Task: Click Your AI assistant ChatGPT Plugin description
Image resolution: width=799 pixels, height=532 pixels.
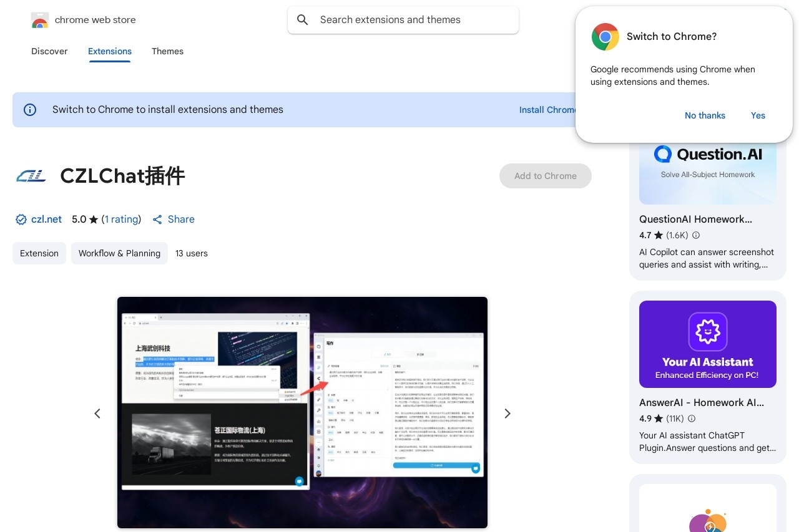Action: [x=707, y=442]
